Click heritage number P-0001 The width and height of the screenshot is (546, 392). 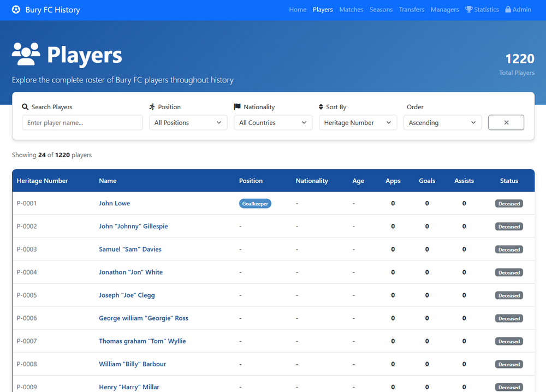point(26,203)
